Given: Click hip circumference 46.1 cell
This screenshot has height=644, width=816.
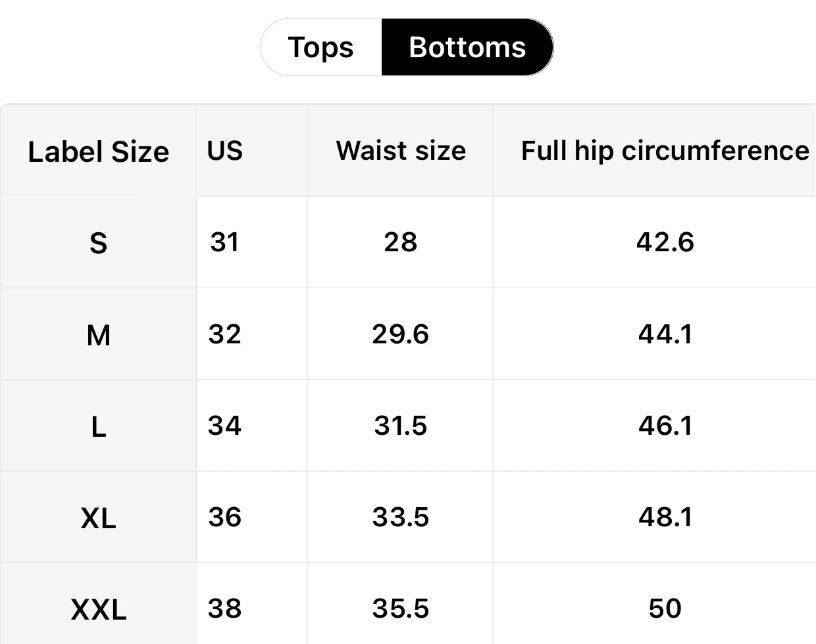Looking at the screenshot, I should point(665,426).
